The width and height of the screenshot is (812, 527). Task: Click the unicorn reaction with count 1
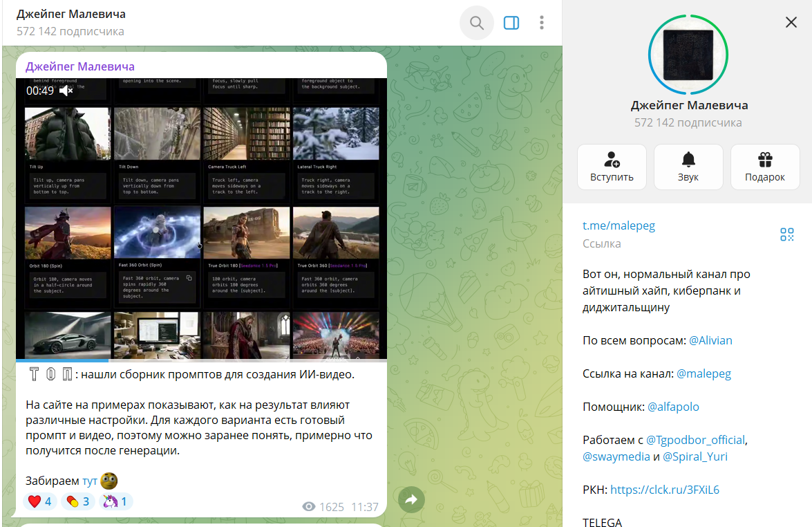[x=115, y=501]
